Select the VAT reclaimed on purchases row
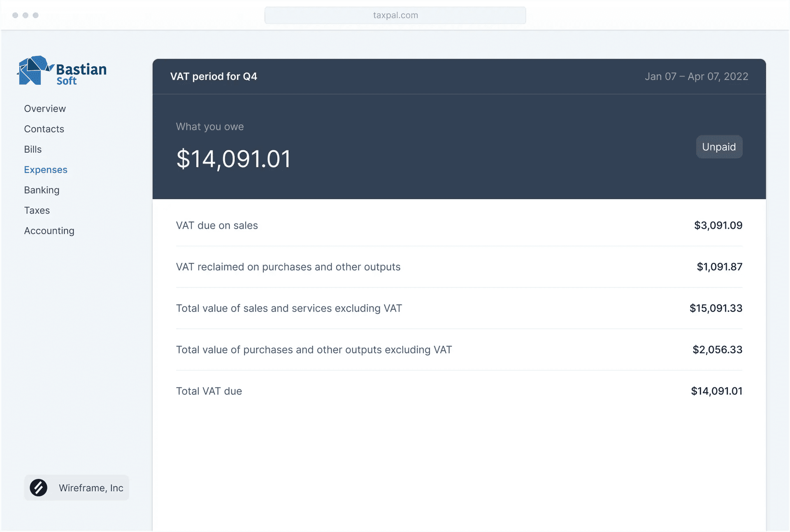This screenshot has height=532, width=790. click(459, 267)
